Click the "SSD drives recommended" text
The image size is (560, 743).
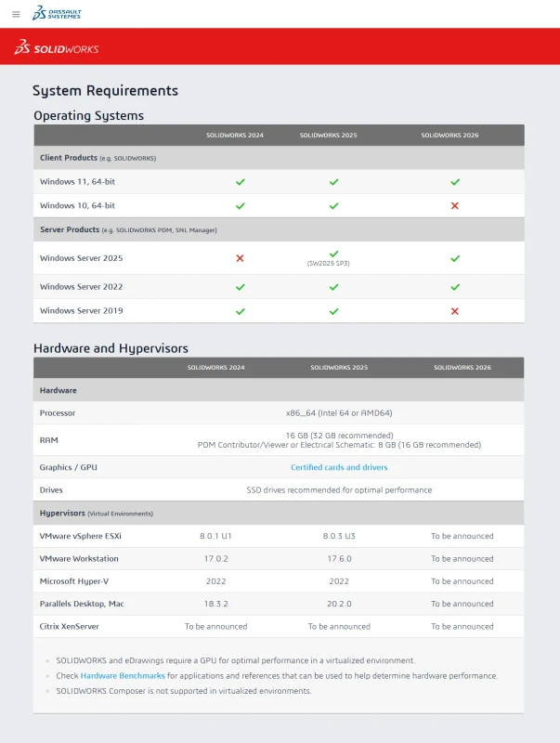tap(339, 490)
